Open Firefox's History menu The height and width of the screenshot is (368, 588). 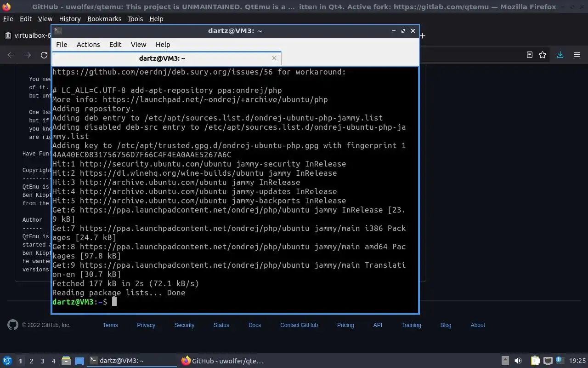pos(70,19)
